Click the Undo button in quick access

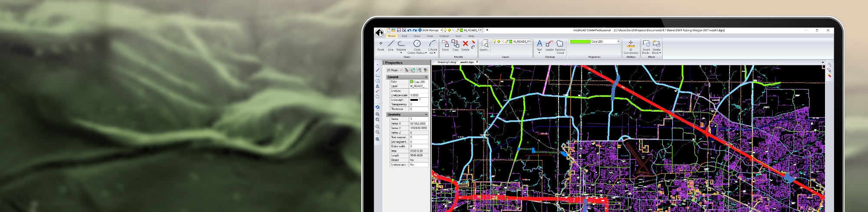(409, 30)
